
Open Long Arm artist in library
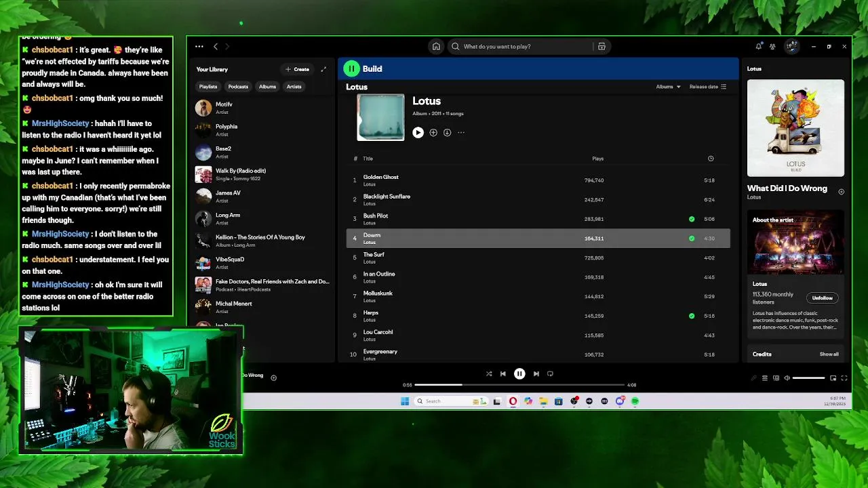point(261,218)
